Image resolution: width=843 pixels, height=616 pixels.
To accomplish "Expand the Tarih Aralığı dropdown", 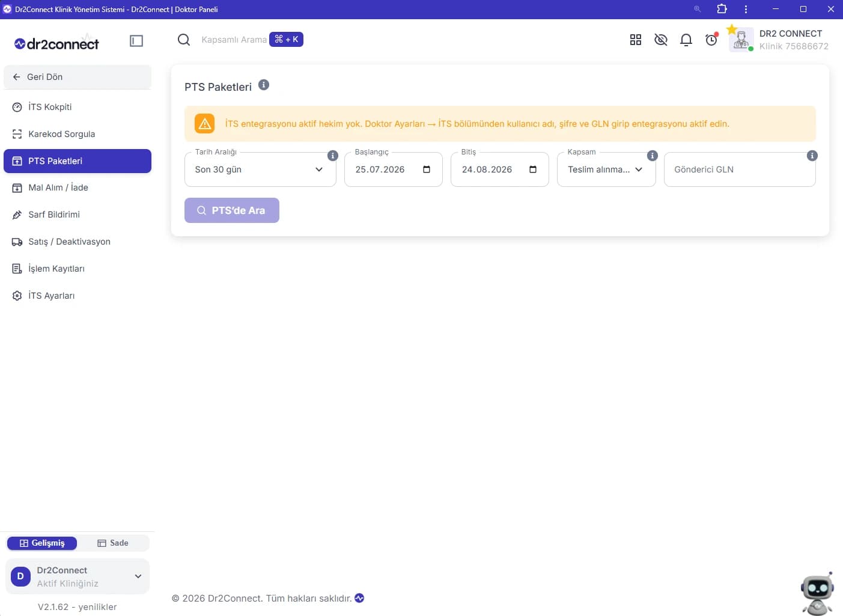I will pyautogui.click(x=260, y=169).
